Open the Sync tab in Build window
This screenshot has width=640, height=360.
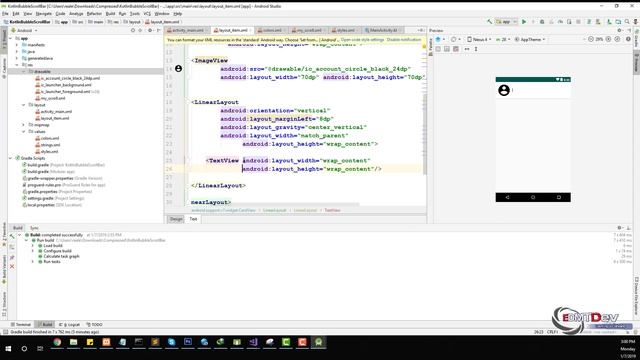pos(34,228)
